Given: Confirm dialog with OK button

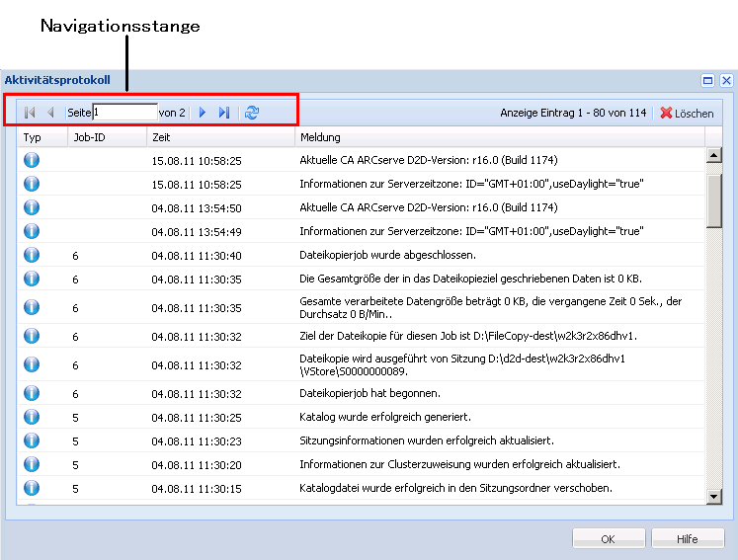Looking at the screenshot, I should (609, 538).
